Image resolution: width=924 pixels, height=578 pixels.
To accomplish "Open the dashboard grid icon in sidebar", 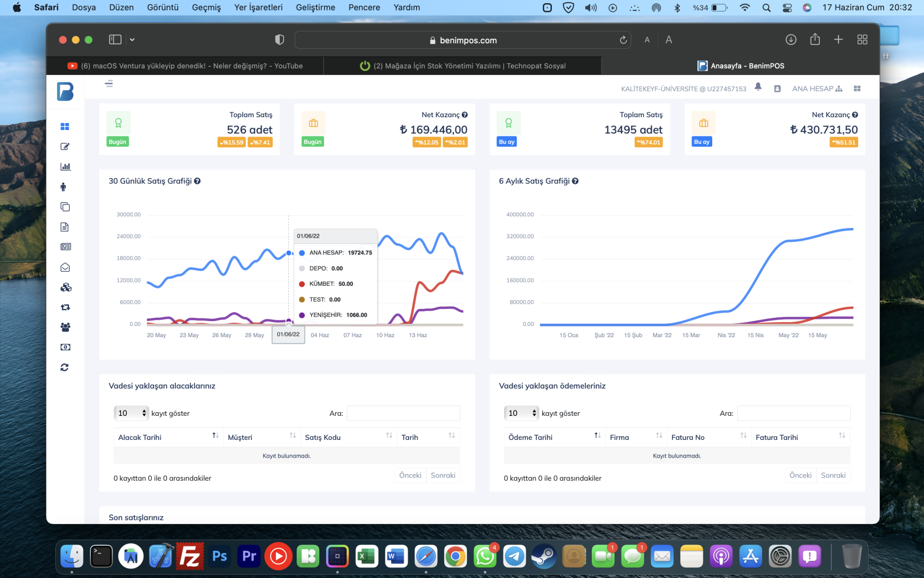I will tap(65, 126).
